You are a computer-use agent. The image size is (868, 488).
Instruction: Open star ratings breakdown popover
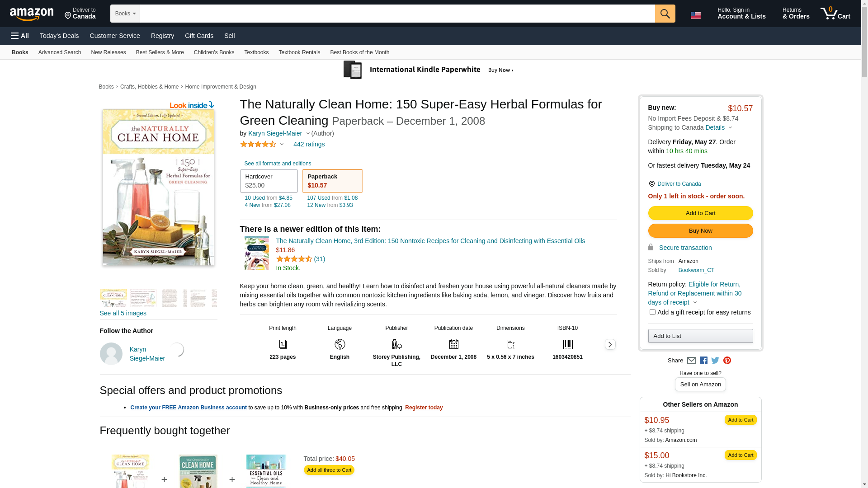262,145
